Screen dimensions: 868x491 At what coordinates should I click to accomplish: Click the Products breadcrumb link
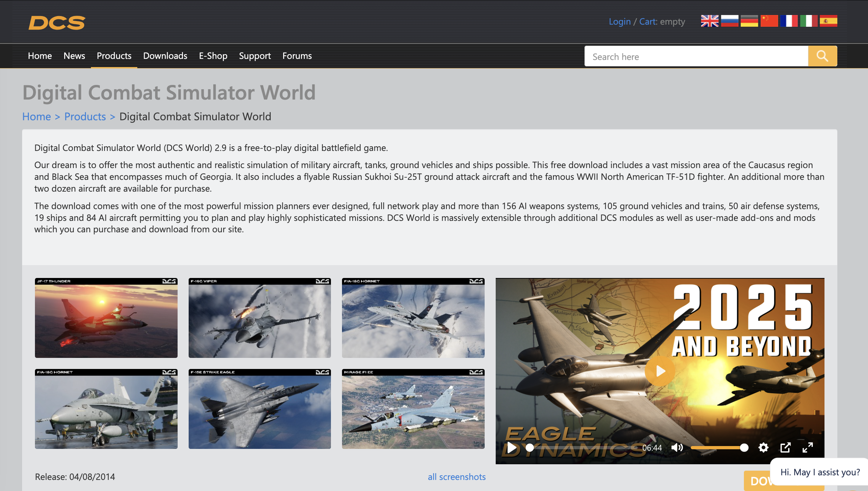[85, 117]
